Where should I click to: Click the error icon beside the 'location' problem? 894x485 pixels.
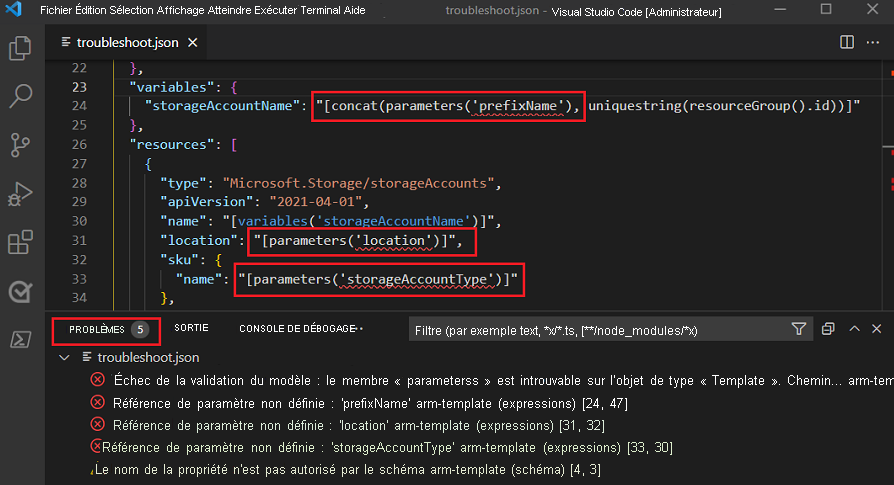tap(97, 425)
